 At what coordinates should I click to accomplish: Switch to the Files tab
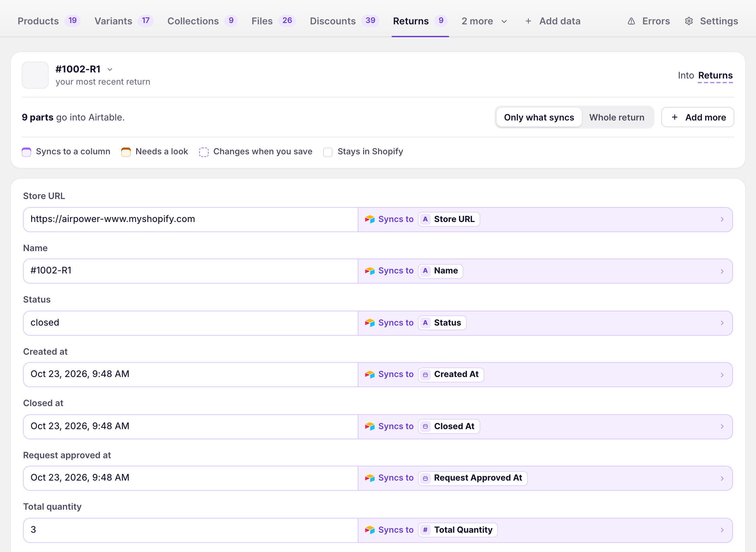pos(273,21)
